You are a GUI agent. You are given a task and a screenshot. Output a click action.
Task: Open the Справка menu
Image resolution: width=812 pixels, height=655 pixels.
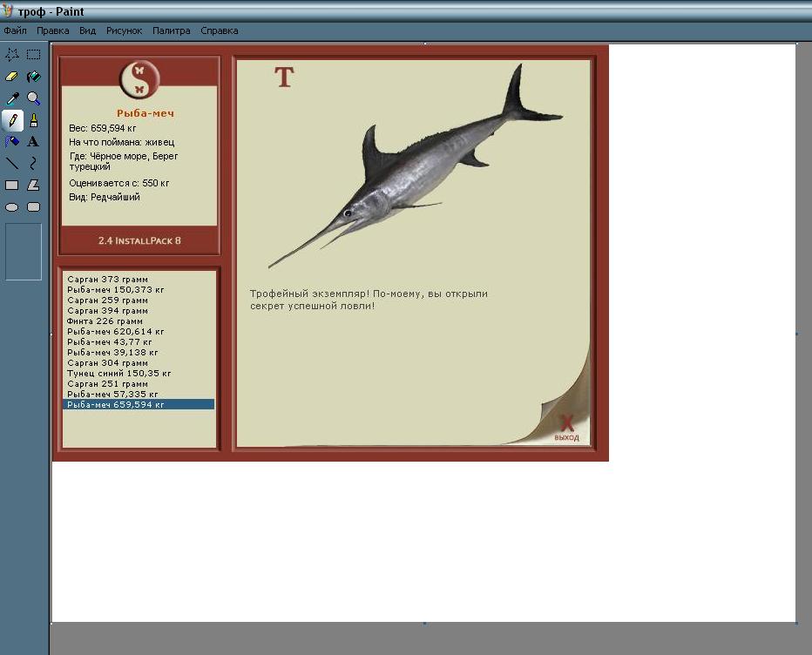pyautogui.click(x=220, y=30)
